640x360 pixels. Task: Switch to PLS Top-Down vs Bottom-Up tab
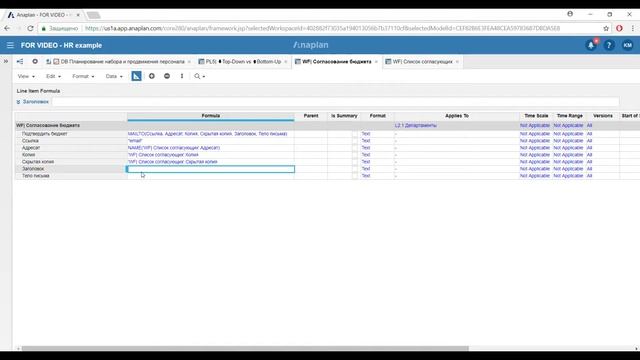(243, 62)
